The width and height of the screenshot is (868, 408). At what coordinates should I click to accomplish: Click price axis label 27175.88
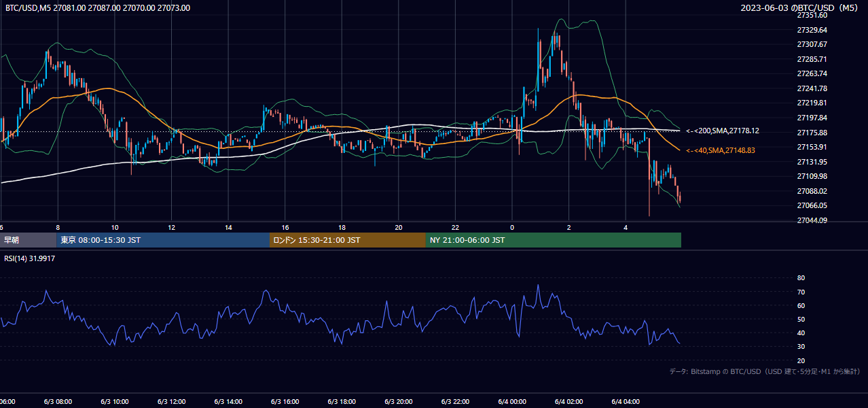812,133
